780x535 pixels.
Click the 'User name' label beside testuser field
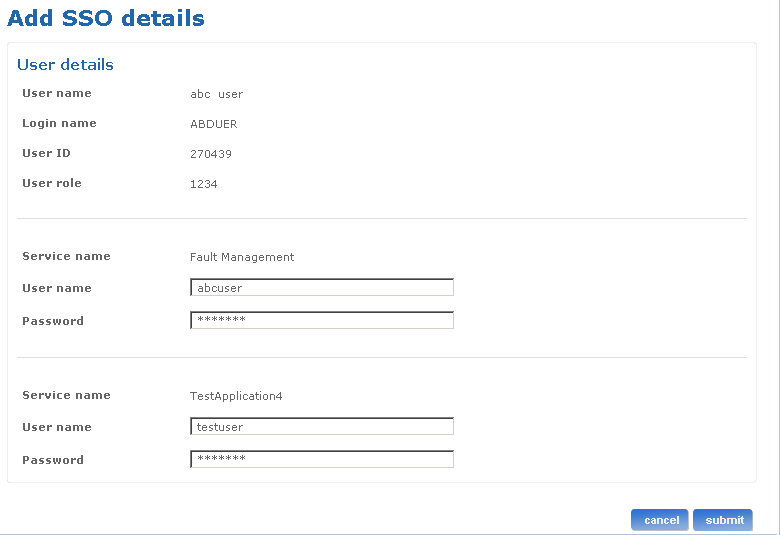point(57,427)
